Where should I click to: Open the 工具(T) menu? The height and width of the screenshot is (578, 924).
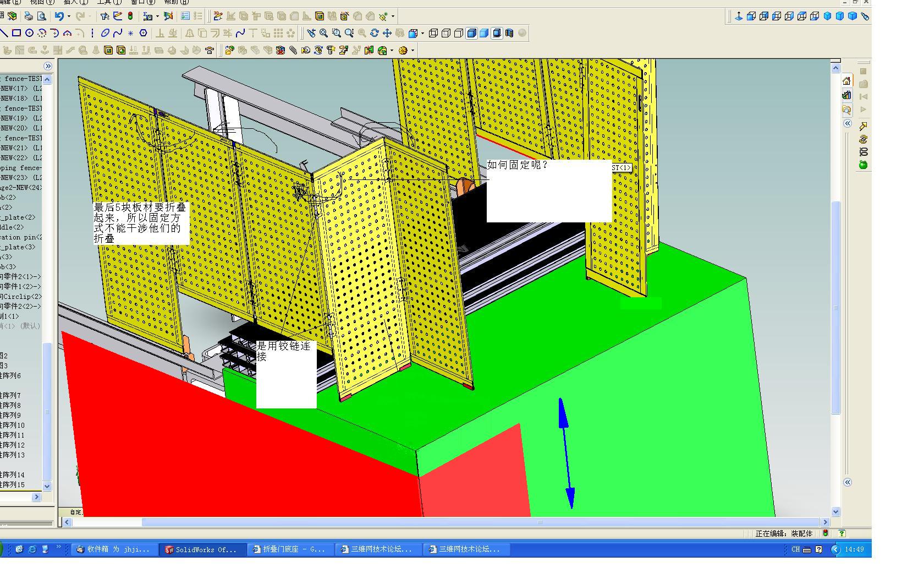pyautogui.click(x=109, y=2)
